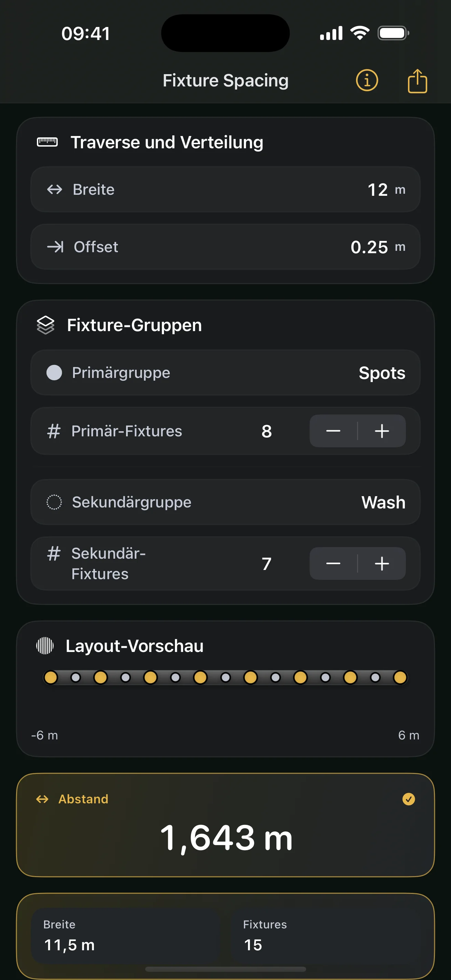Tap the ruler icon beside Traverse und Verteilung

[x=47, y=142]
